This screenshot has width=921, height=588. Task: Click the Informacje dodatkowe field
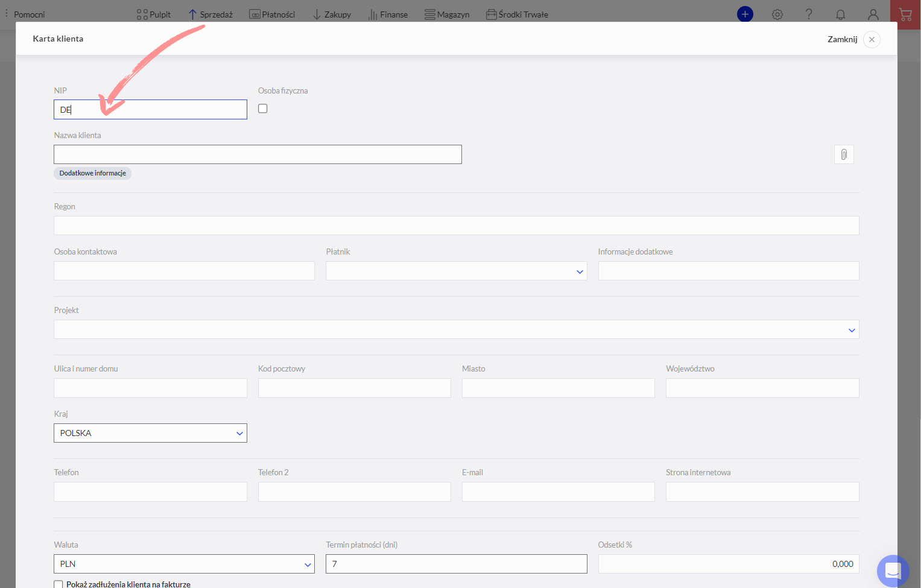(x=729, y=271)
